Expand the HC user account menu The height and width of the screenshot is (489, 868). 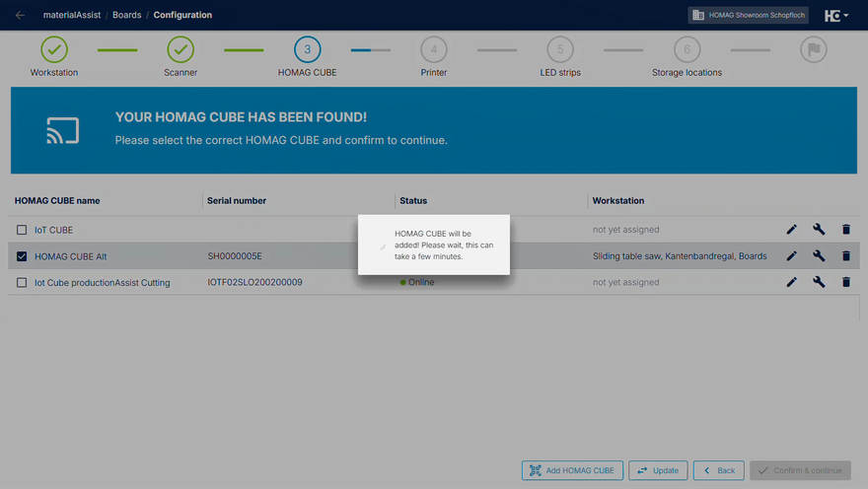pos(835,16)
